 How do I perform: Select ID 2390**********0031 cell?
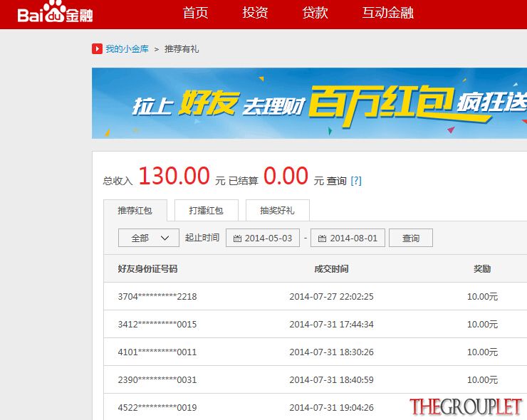pos(157,380)
